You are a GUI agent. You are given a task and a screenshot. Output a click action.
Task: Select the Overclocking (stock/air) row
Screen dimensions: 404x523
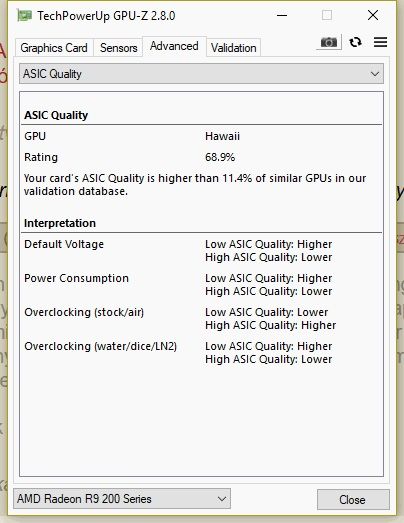point(203,319)
